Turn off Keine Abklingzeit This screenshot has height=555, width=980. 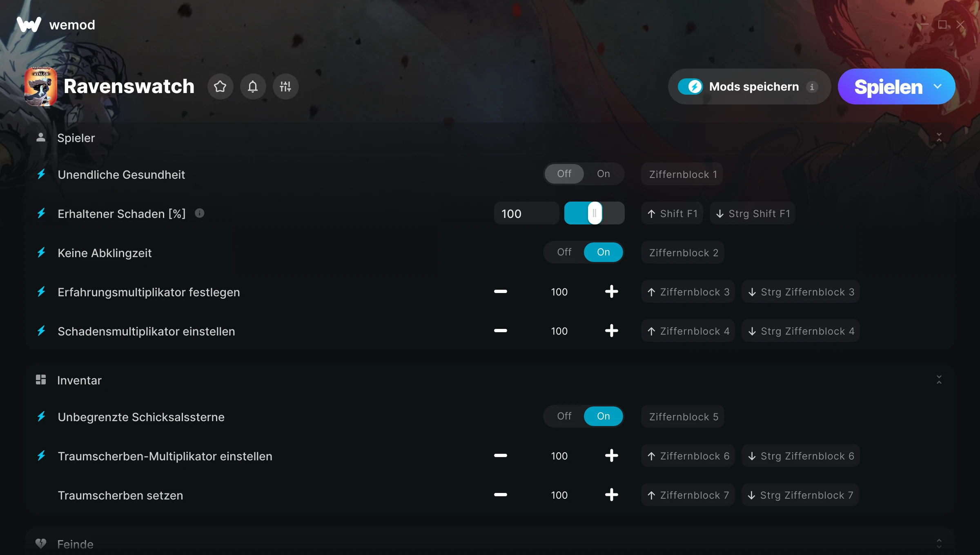pos(564,252)
